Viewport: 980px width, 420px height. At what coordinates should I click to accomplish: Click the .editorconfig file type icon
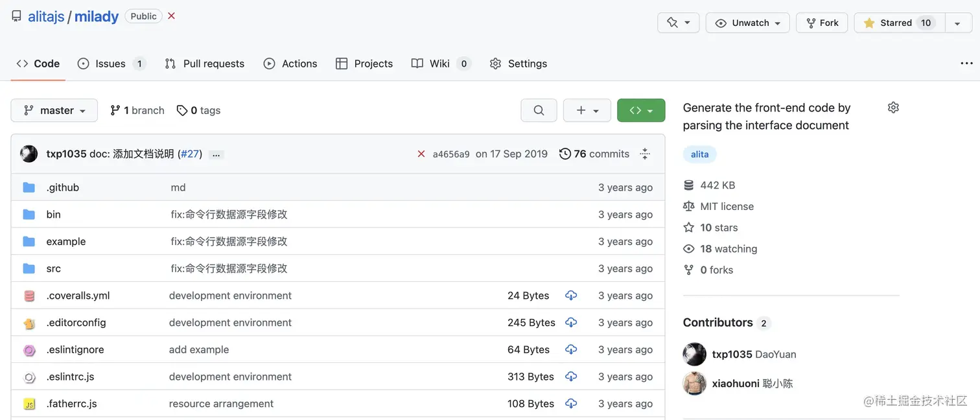pyautogui.click(x=29, y=323)
